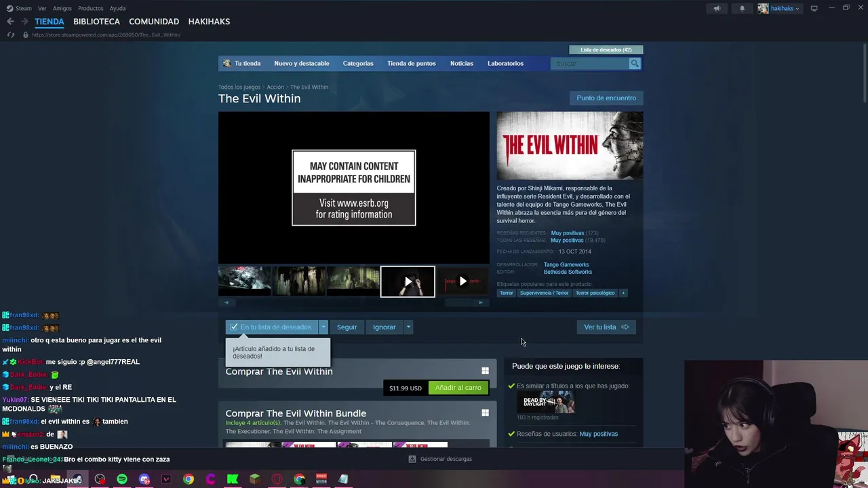Click the Steam logo in the top menu

pos(9,8)
